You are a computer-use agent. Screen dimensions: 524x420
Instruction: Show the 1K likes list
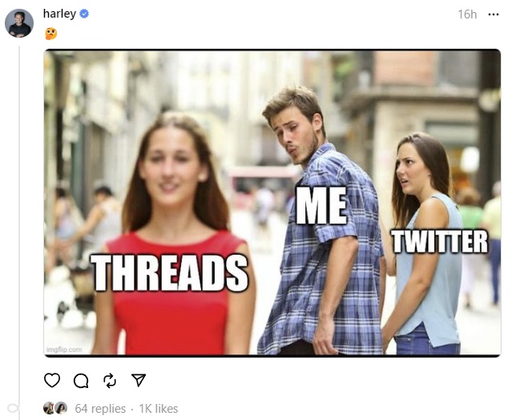(159, 409)
